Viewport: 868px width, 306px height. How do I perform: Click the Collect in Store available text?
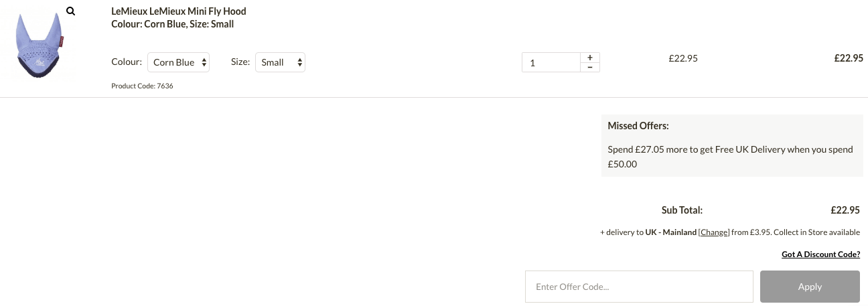818,232
